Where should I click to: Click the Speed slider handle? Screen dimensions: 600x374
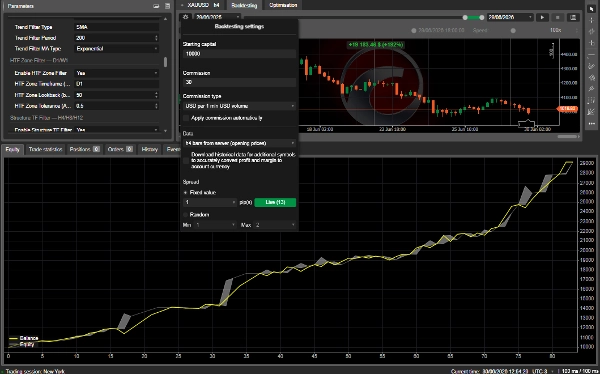(x=513, y=31)
